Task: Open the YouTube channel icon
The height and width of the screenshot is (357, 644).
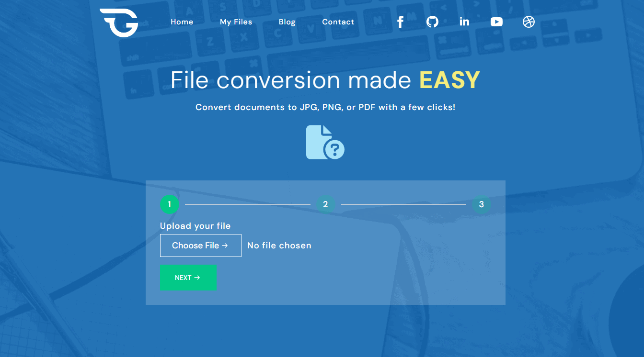Action: tap(496, 22)
